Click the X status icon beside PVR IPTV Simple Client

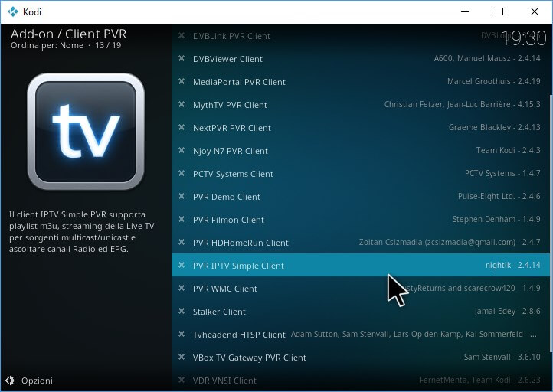[182, 265]
